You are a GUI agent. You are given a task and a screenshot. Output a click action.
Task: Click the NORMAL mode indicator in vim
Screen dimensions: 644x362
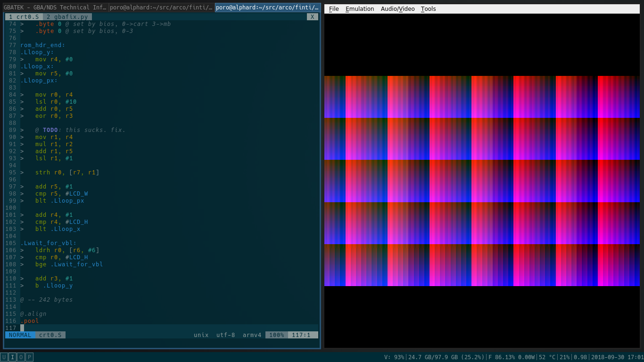click(x=20, y=335)
